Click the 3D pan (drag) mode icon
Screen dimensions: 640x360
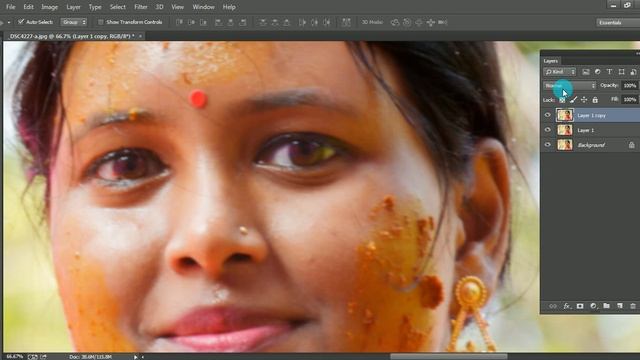419,22
